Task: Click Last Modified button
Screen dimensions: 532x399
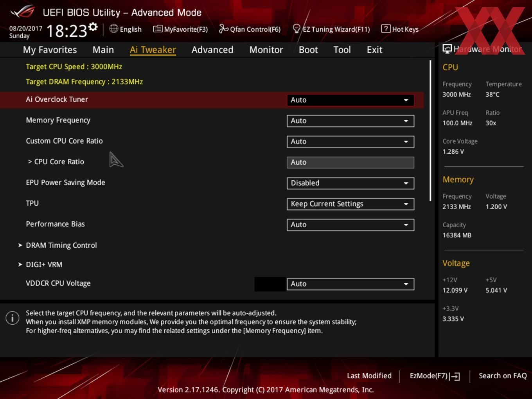Action: click(369, 376)
